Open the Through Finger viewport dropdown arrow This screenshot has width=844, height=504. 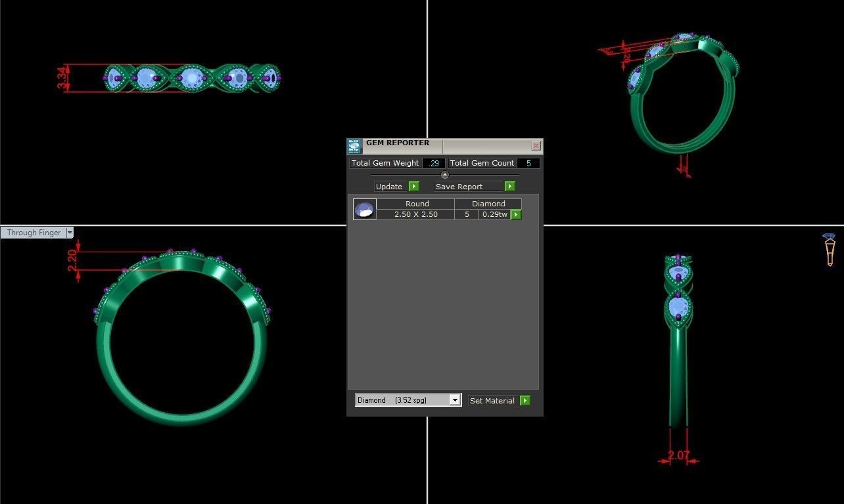coord(70,233)
